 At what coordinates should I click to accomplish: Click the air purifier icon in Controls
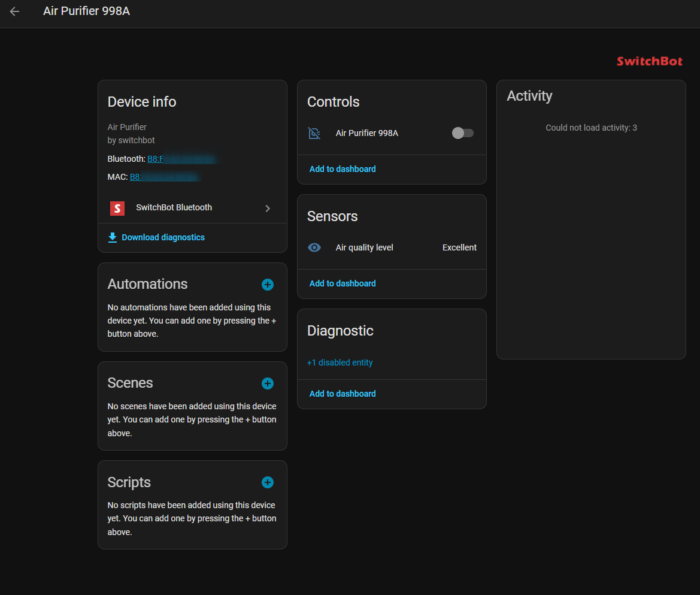pyautogui.click(x=314, y=133)
